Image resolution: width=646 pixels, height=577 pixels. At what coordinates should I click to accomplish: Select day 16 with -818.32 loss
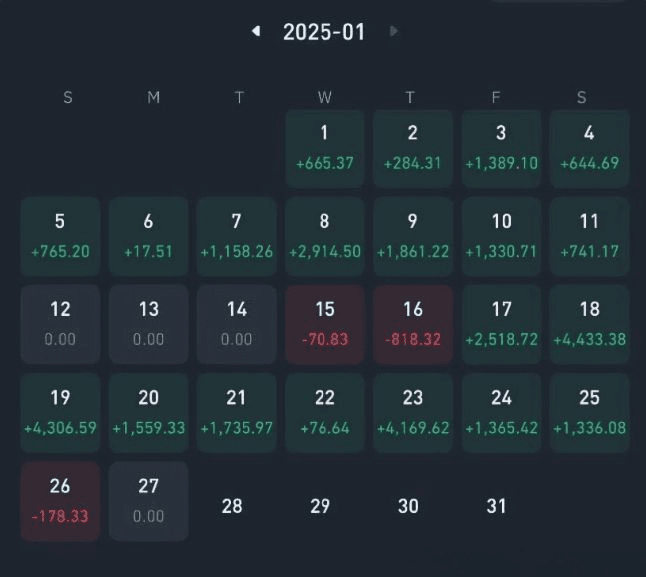(x=412, y=323)
